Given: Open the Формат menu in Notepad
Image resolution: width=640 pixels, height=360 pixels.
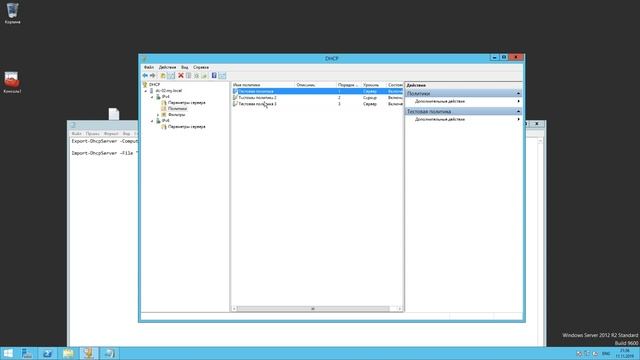Looking at the screenshot, I should [x=111, y=133].
